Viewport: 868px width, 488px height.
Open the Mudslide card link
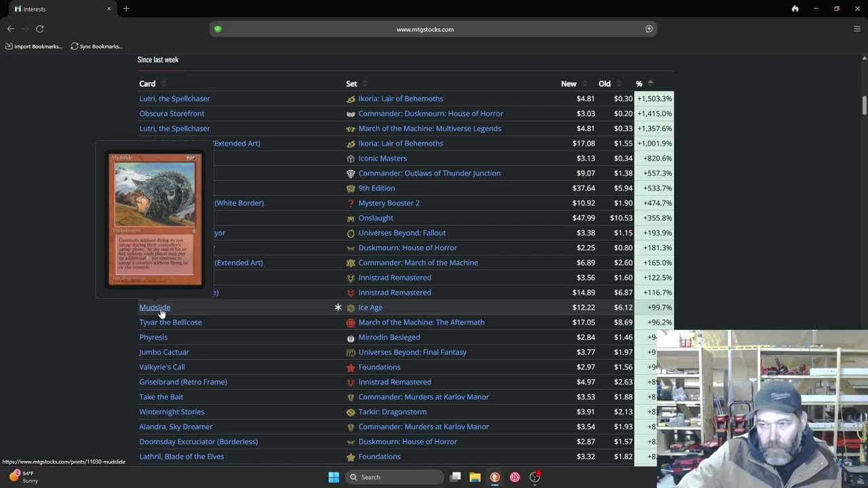point(155,307)
